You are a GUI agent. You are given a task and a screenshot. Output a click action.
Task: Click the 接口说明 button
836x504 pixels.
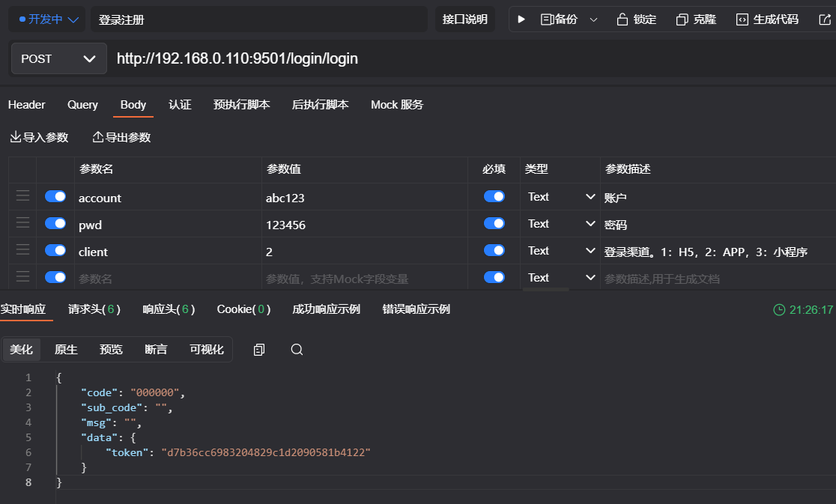pyautogui.click(x=465, y=19)
